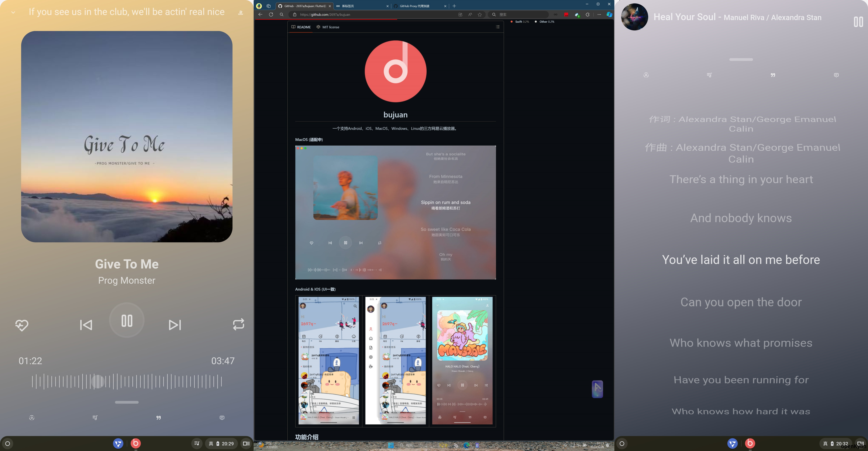Skip to previous track in left player
Screen dimensions: 868x451
pos(86,325)
